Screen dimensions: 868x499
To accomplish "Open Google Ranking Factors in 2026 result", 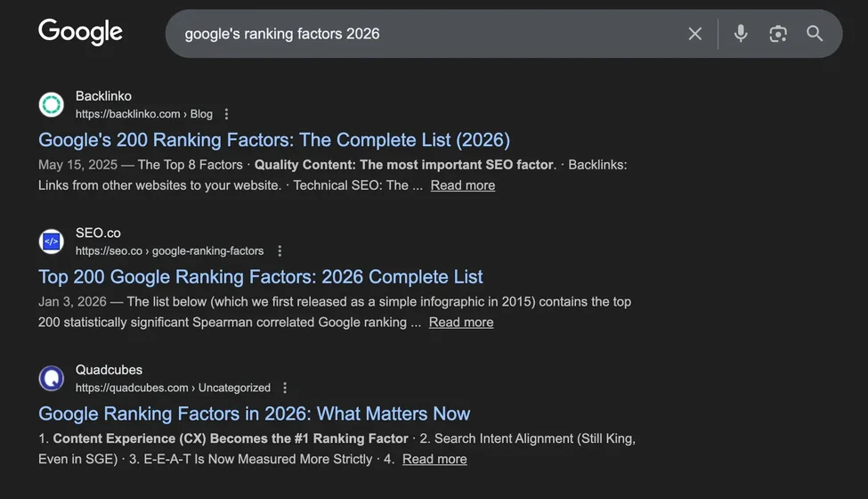I will (x=254, y=413).
